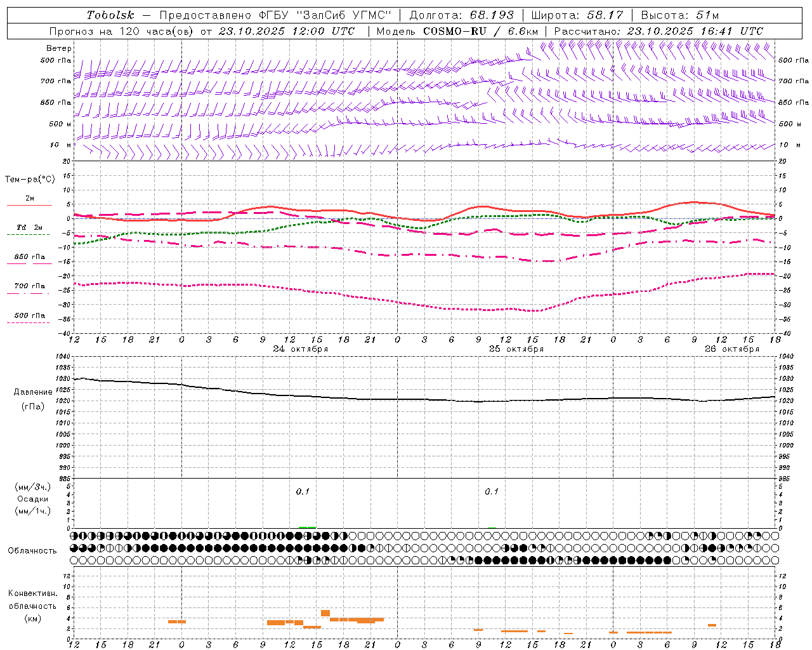Click the "Ветер" wind panel label
Viewport: 812px width, 650px height.
pos(59,48)
